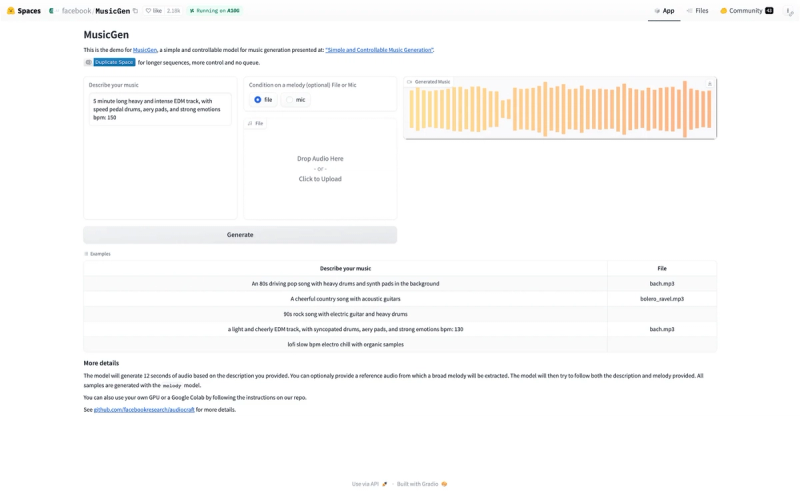Download the generated music via corner icon
The image size is (800, 495).
(x=709, y=84)
